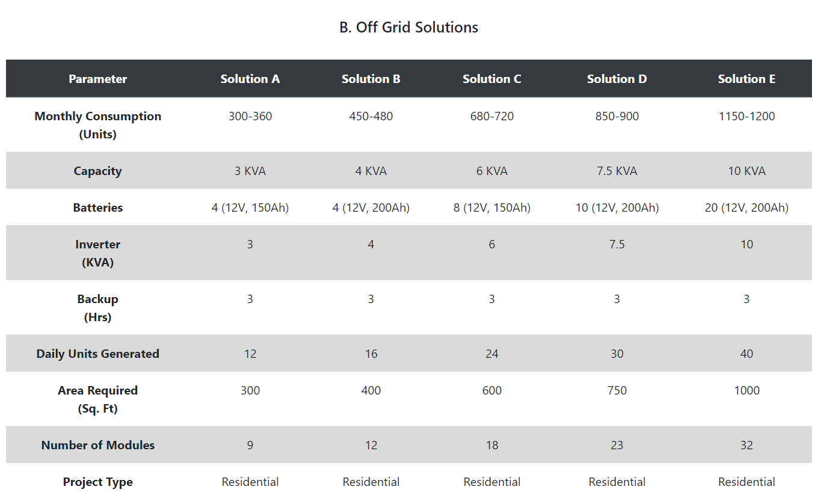Click the Solution D column header
Image resolution: width=818 pixels, height=504 pixels.
pyautogui.click(x=617, y=79)
